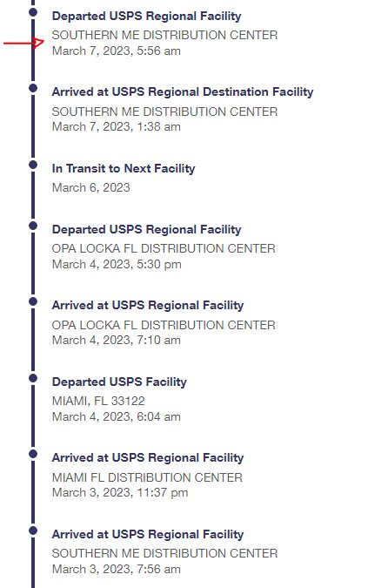The height and width of the screenshot is (588, 368).
Task: Click timeline dot for Opa Locka departure
Action: pos(33,226)
